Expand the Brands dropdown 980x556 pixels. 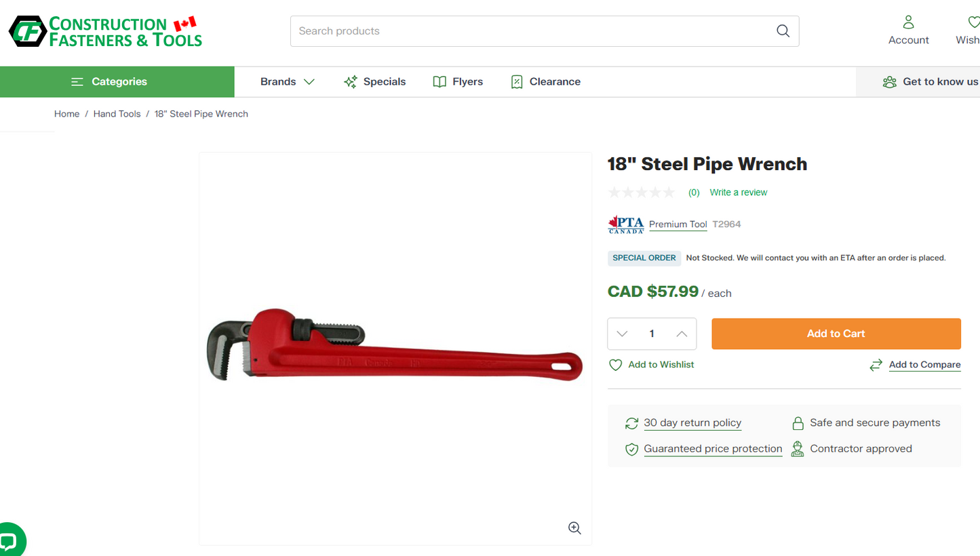[288, 82]
